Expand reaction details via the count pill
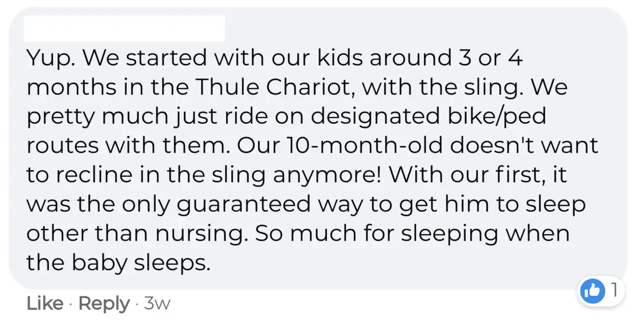The image size is (644, 321). pos(613,291)
